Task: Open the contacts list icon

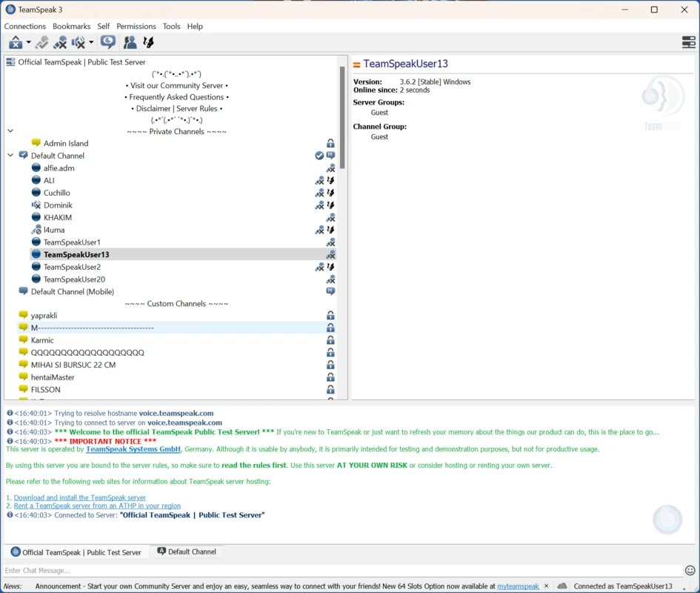Action: (130, 42)
